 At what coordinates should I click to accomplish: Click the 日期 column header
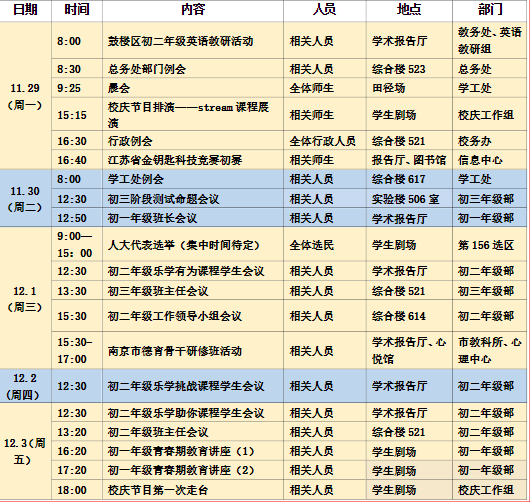click(x=25, y=10)
